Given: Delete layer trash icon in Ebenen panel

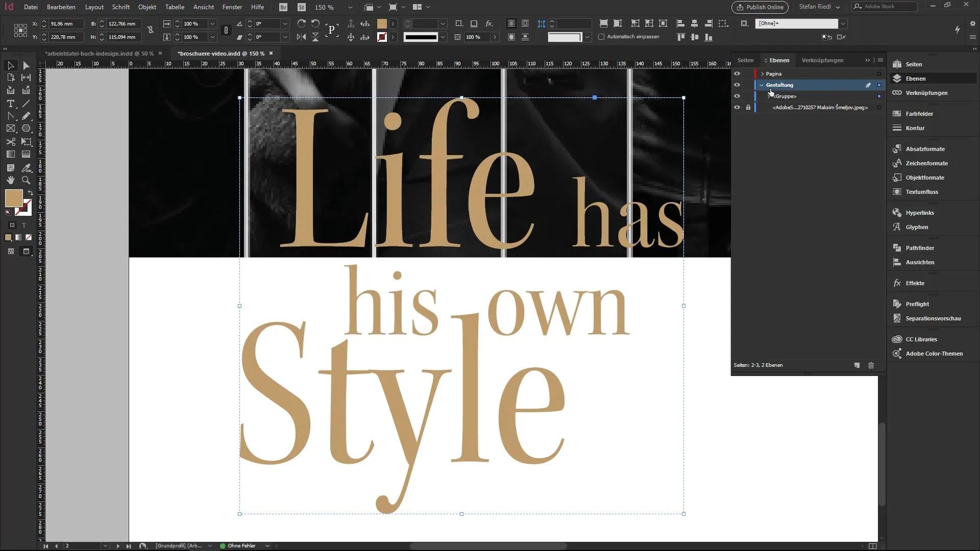Looking at the screenshot, I should click(871, 365).
